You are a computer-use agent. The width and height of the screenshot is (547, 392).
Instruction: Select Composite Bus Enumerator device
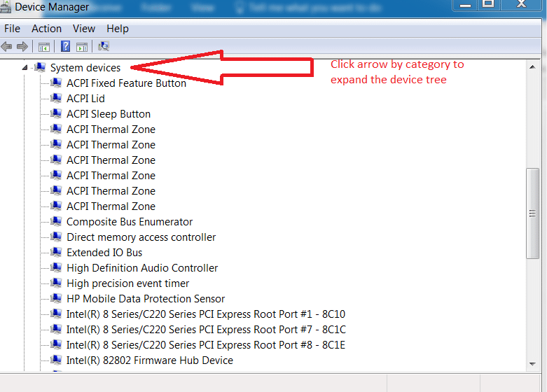pyautogui.click(x=130, y=222)
